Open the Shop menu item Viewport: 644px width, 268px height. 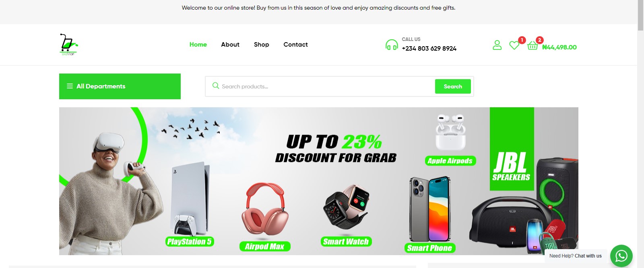[x=262, y=45]
